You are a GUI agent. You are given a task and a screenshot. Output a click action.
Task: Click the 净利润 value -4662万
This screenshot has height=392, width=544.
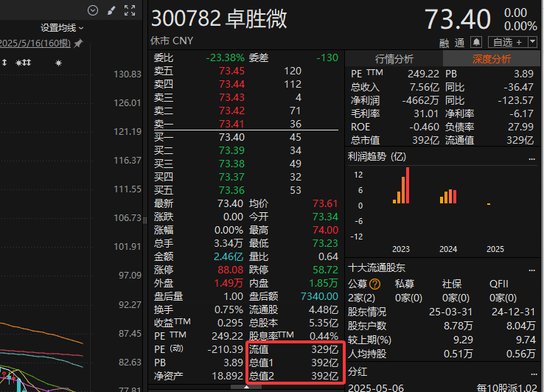420,101
